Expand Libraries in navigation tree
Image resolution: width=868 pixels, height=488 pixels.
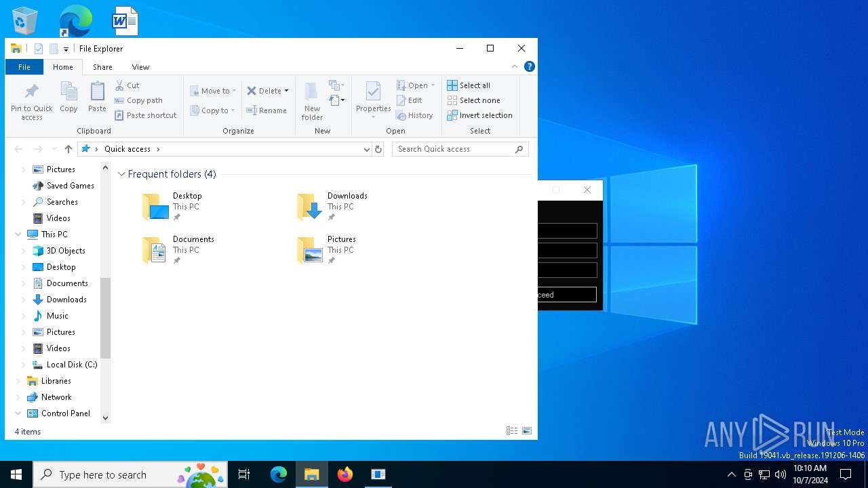(18, 381)
